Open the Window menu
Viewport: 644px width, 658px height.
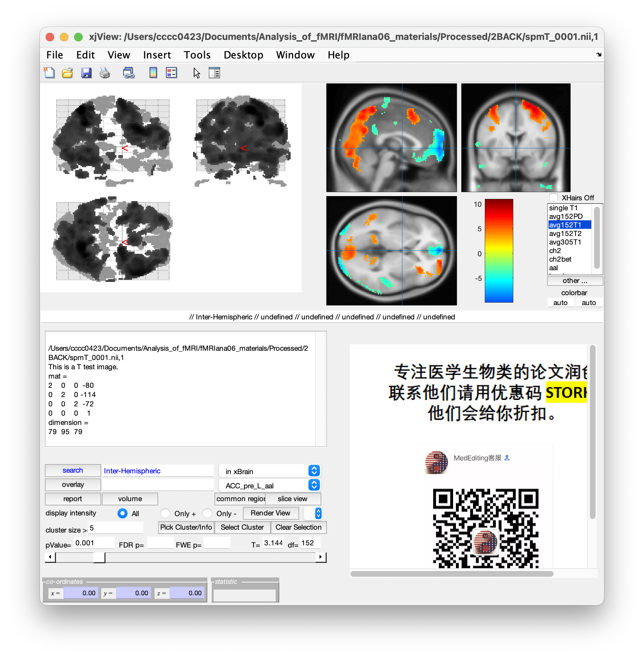(296, 55)
